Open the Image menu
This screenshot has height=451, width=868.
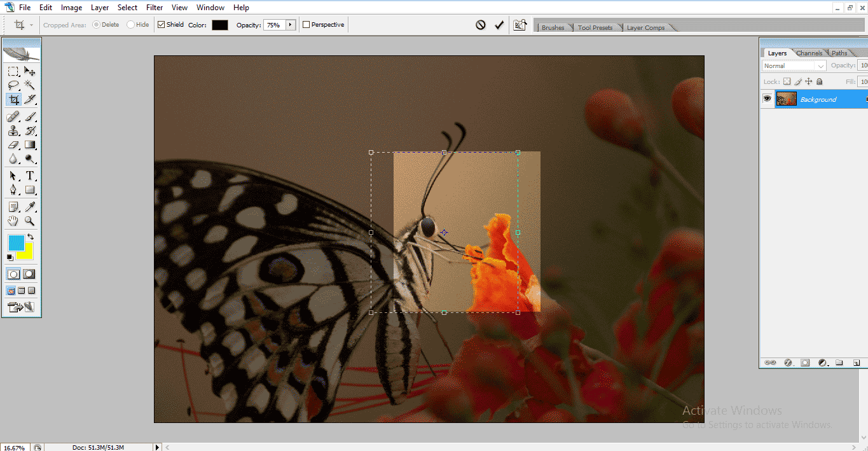pyautogui.click(x=71, y=8)
